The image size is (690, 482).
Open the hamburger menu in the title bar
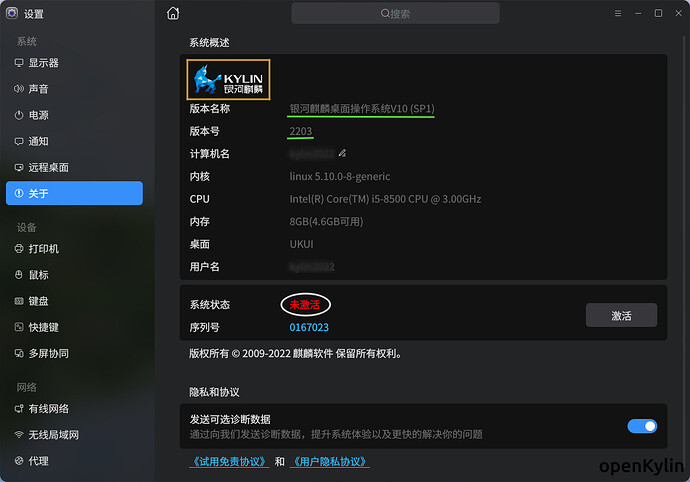coord(618,14)
